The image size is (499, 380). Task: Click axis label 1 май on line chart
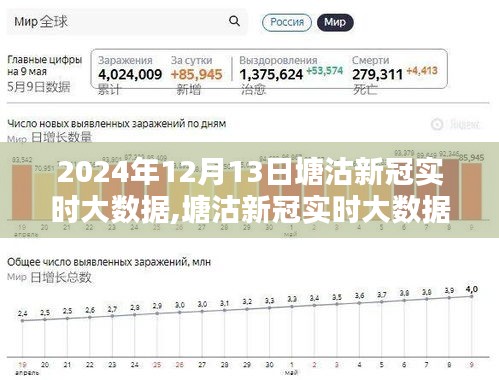tap(291, 368)
